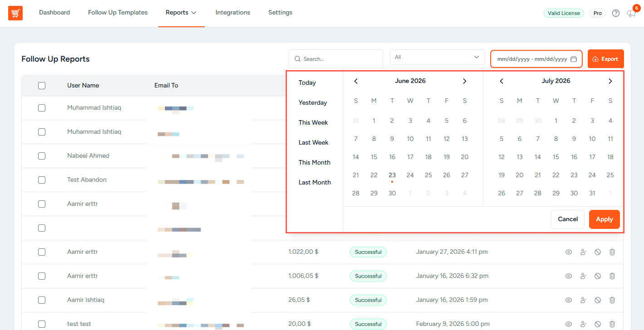This screenshot has width=644, height=330.
Task: Pick July 4 in the calendar
Action: pos(610,121)
